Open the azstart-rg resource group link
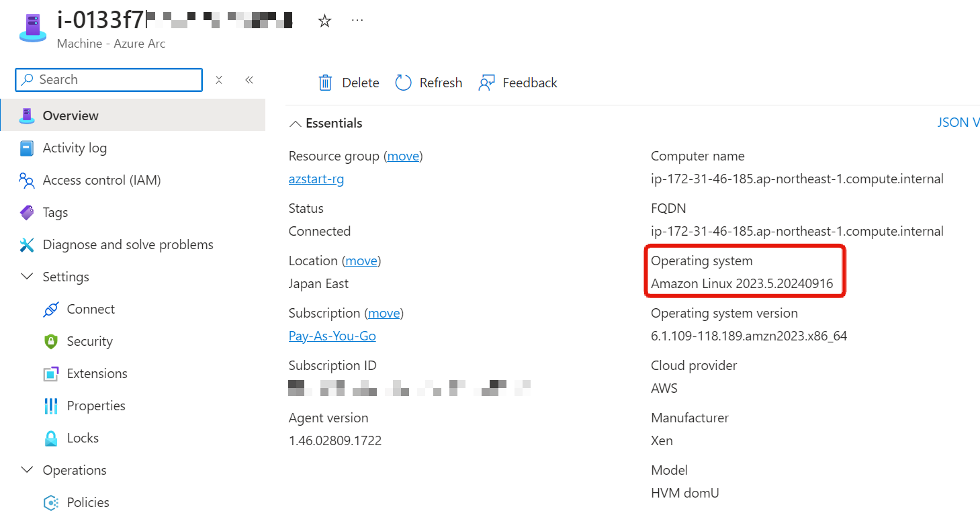The height and width of the screenshot is (513, 980). (x=316, y=179)
